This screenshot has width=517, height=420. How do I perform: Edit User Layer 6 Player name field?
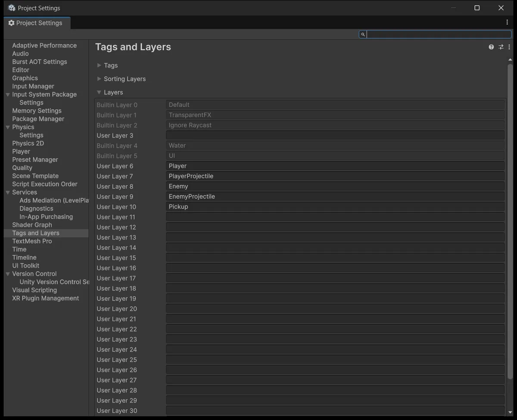335,166
